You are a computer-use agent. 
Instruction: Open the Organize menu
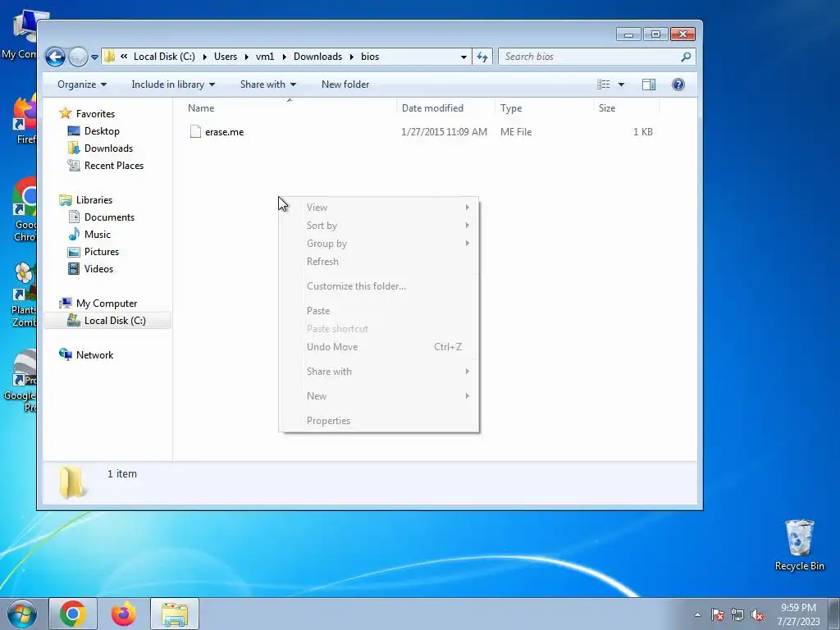(x=82, y=84)
